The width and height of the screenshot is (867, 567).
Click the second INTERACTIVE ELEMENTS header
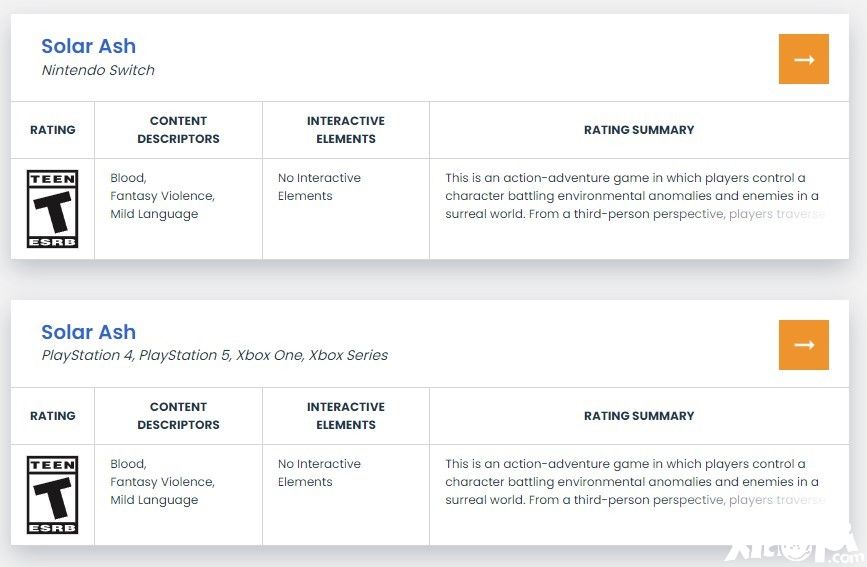346,416
